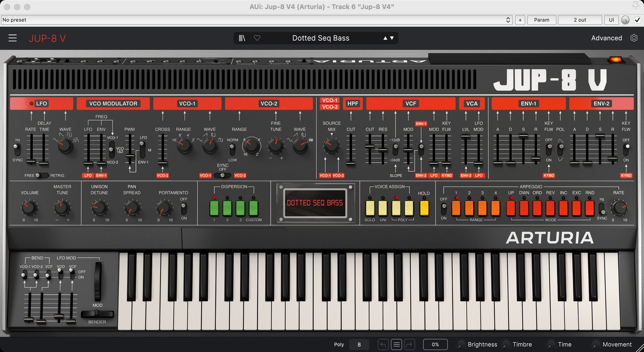The width and height of the screenshot is (644, 352).
Task: Click the 0% CPU meter field
Action: pyautogui.click(x=435, y=344)
